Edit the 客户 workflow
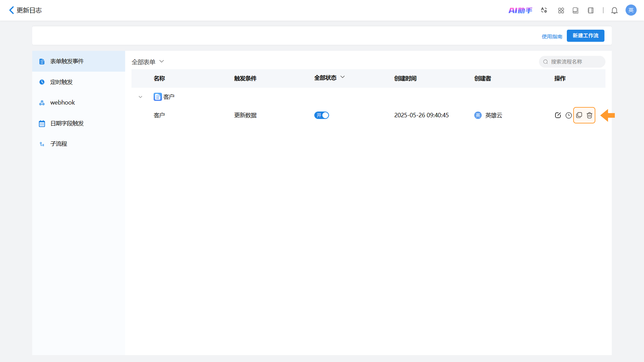This screenshot has height=362, width=644. point(558,115)
